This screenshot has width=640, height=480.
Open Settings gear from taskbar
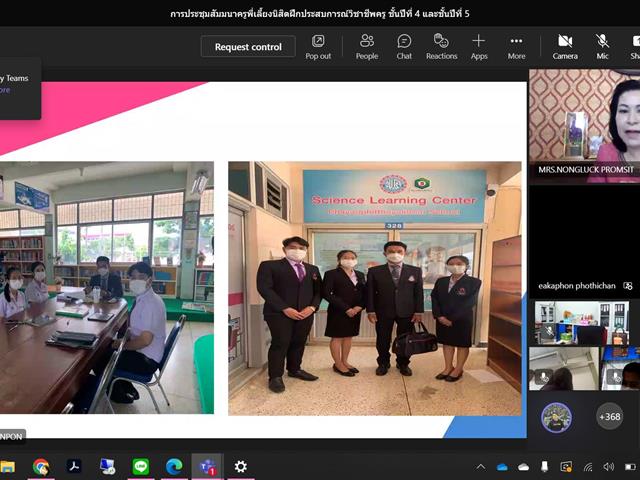click(240, 467)
